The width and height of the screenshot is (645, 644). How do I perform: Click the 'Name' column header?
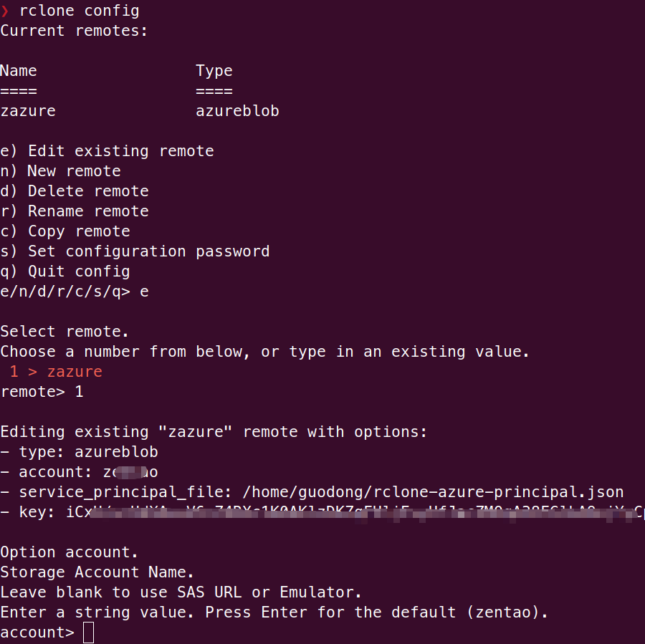pos(19,71)
